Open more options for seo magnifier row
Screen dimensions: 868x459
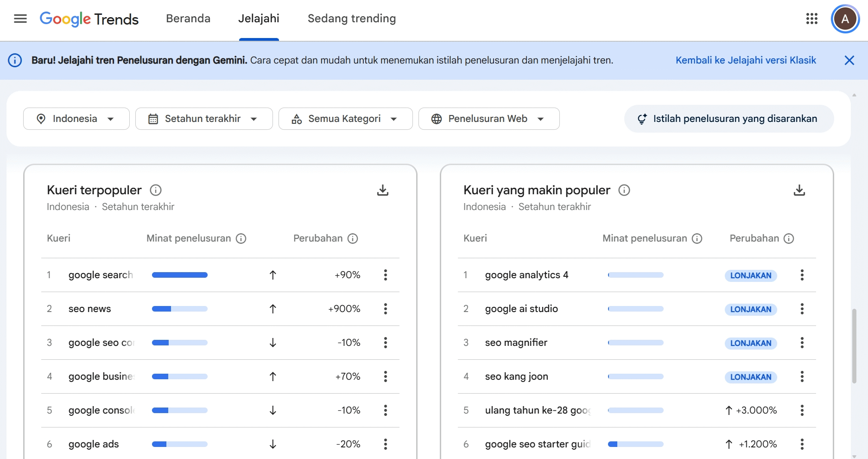click(x=802, y=343)
